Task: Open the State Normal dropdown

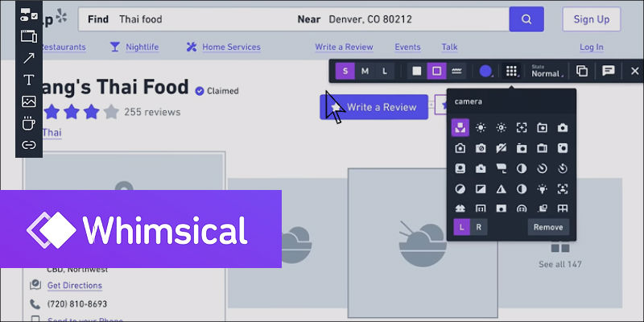Action: tap(547, 71)
